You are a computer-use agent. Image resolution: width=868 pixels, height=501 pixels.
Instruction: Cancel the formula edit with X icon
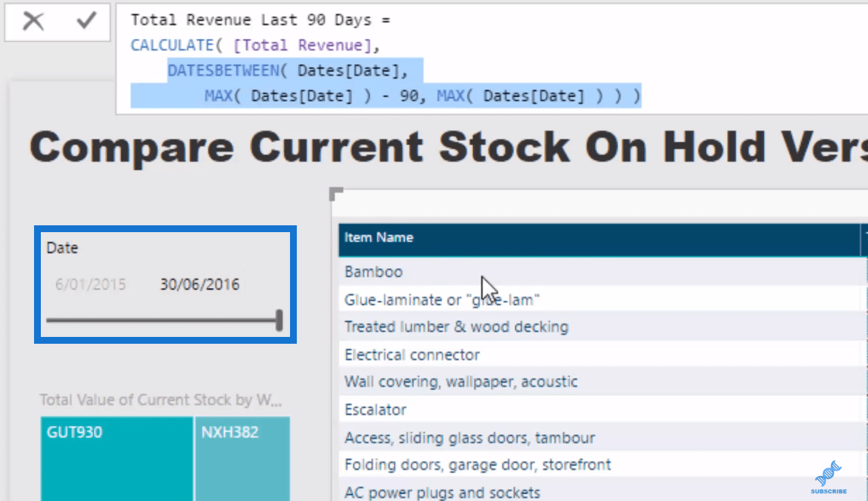click(x=33, y=22)
